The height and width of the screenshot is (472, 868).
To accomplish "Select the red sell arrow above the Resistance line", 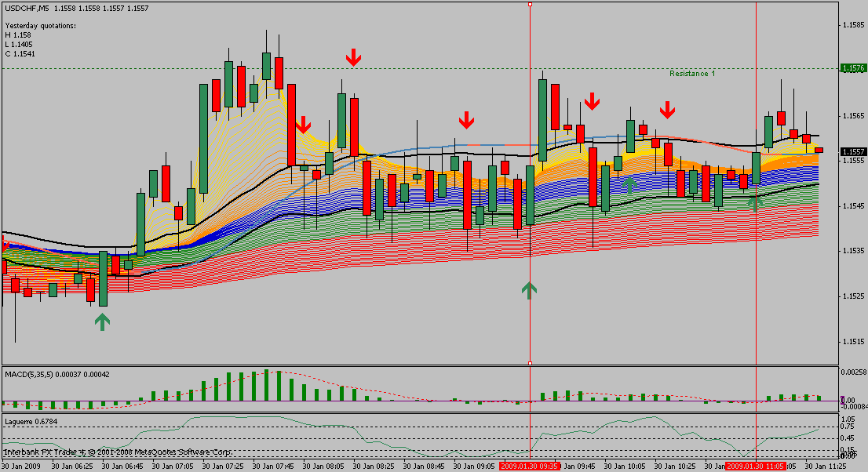I will (354, 57).
